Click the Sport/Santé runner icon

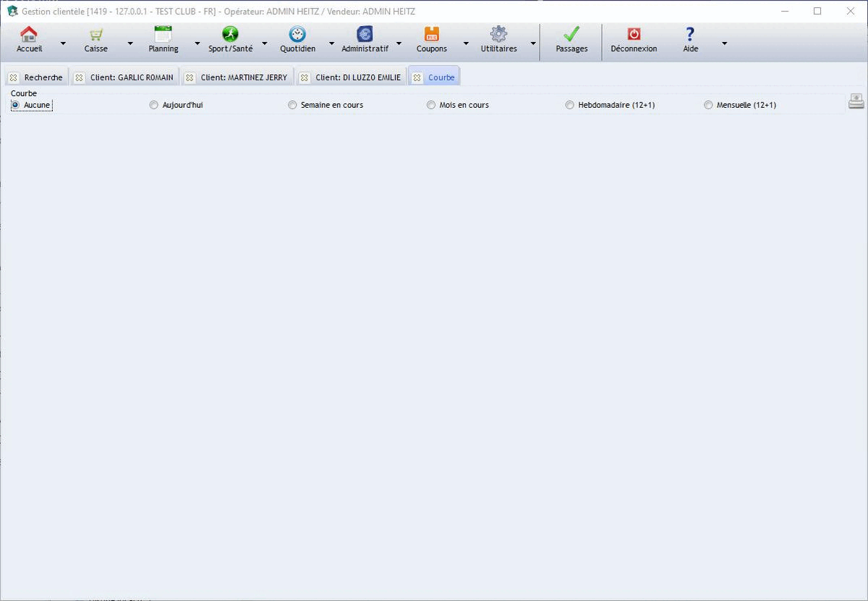coord(230,35)
